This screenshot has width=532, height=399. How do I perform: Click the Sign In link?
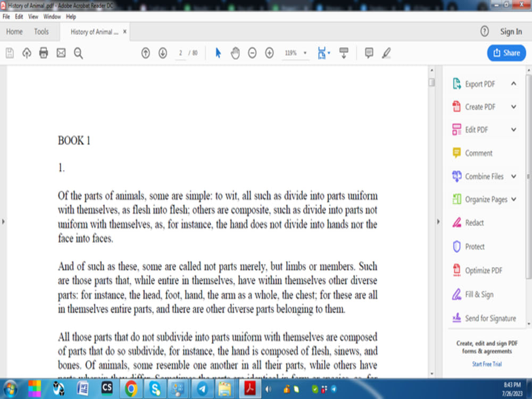click(x=511, y=31)
